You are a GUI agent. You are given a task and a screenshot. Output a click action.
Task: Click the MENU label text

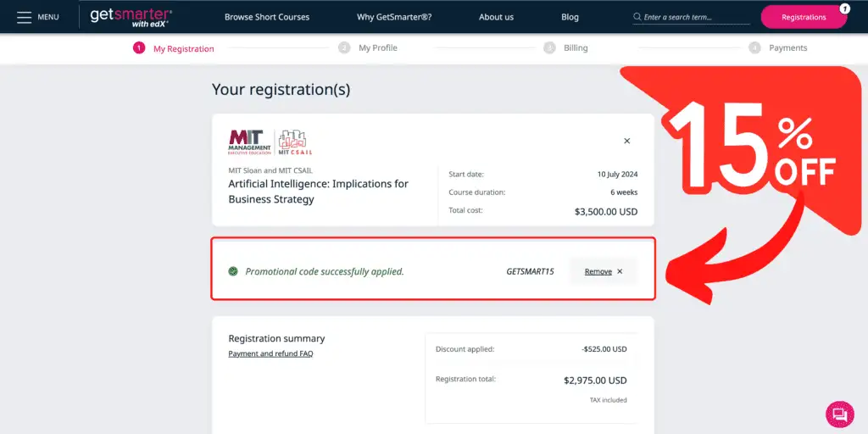click(48, 17)
